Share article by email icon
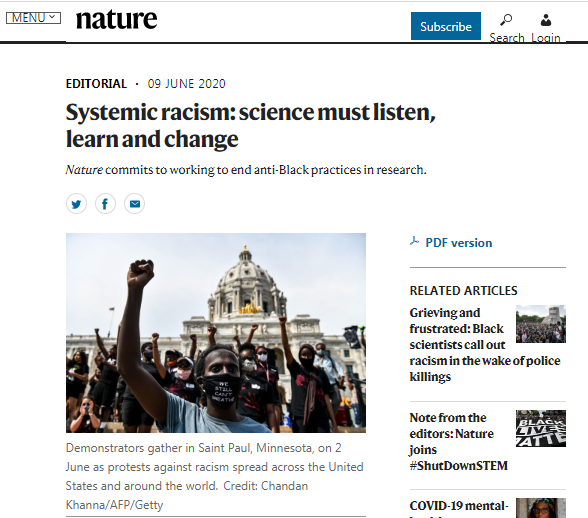Viewport: 588px width, 518px height. pos(135,204)
